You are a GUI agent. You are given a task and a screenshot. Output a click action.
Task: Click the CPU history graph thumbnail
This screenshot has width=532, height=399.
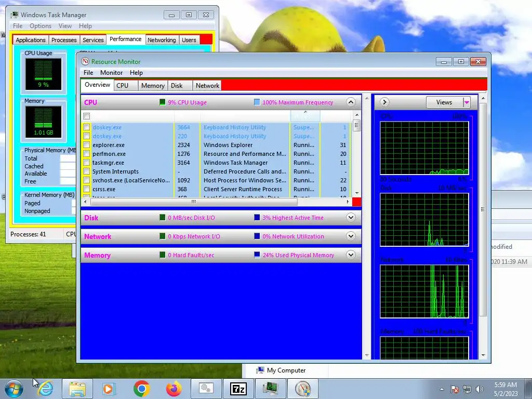coord(424,148)
